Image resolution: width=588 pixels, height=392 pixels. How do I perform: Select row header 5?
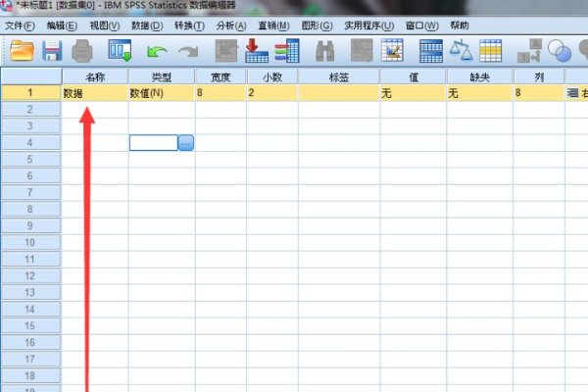tap(30, 160)
